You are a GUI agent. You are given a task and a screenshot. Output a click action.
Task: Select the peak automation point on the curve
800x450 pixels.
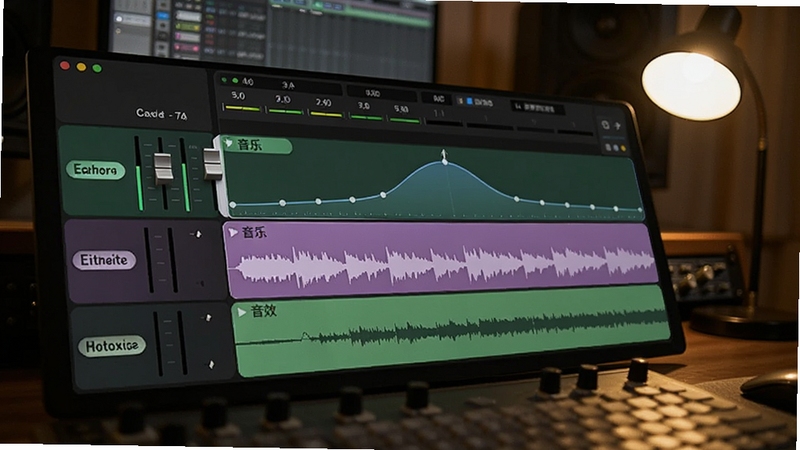pyautogui.click(x=445, y=162)
